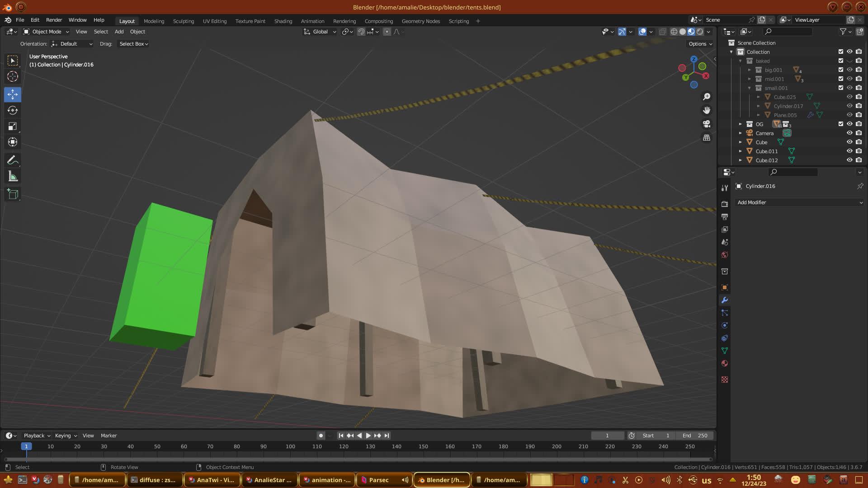Image resolution: width=868 pixels, height=488 pixels.
Task: Click frame 100 on the timeline
Action: pyautogui.click(x=290, y=446)
